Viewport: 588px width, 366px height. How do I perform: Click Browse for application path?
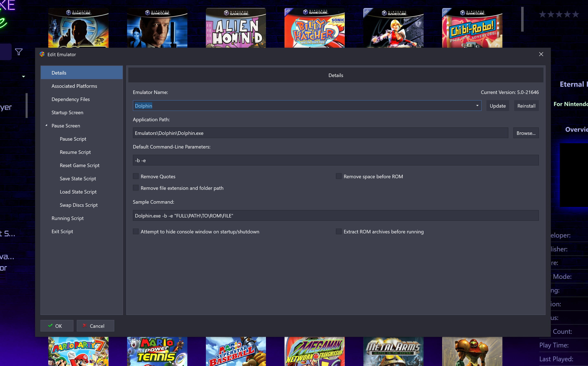(526, 133)
